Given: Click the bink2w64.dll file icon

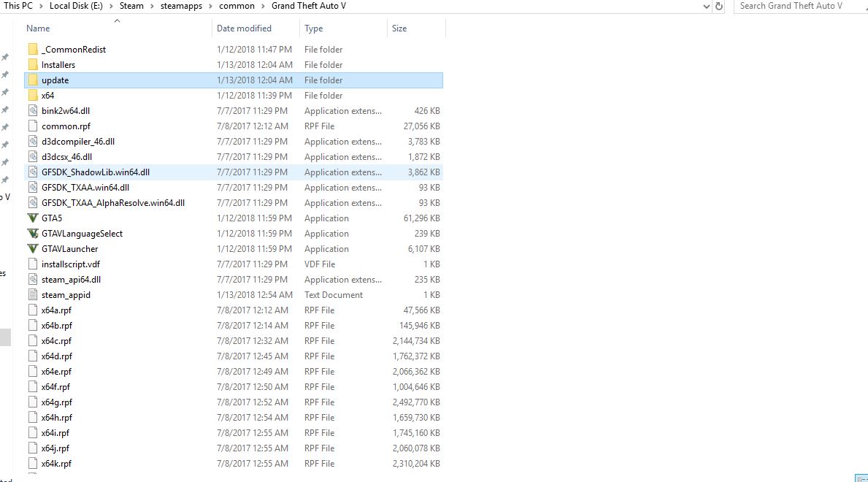Looking at the screenshot, I should 33,111.
